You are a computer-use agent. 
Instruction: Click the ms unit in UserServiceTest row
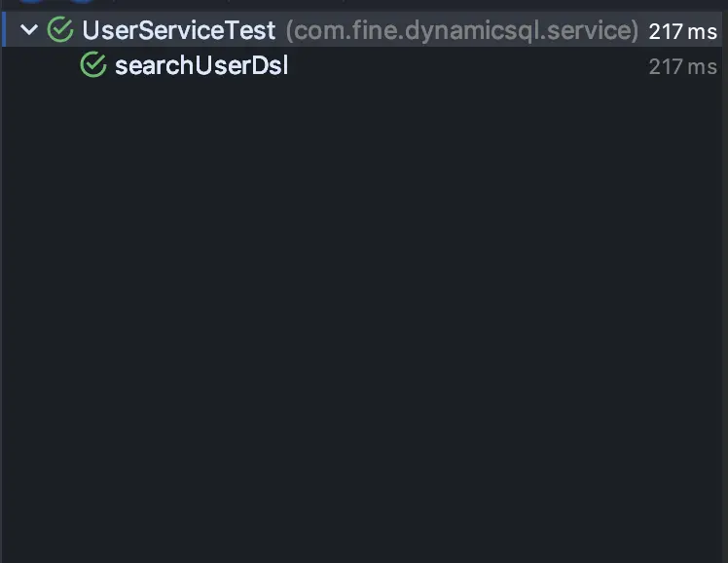(702, 32)
